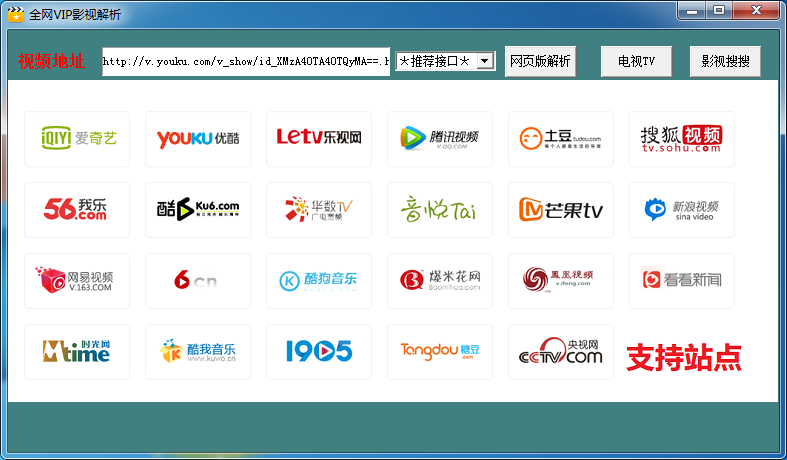Click the 网页版解析 button
The width and height of the screenshot is (787, 460).
tap(540, 61)
